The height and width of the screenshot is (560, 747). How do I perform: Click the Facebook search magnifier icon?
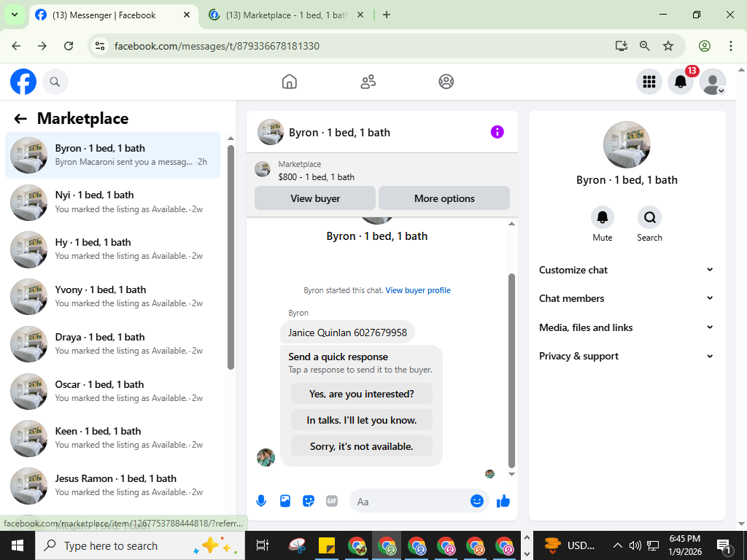55,82
